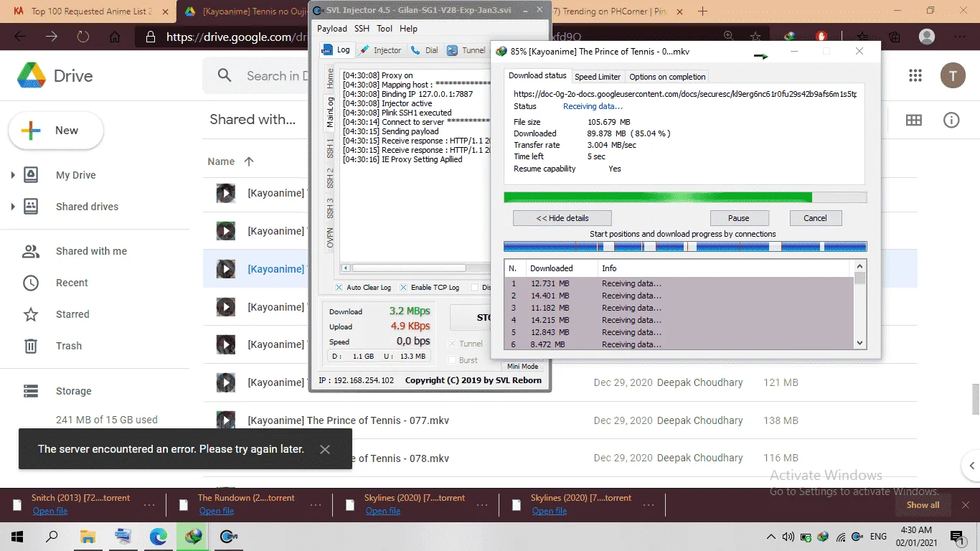Click the blue connections progress bar
Screen dimensions: 980x551
[x=685, y=246]
